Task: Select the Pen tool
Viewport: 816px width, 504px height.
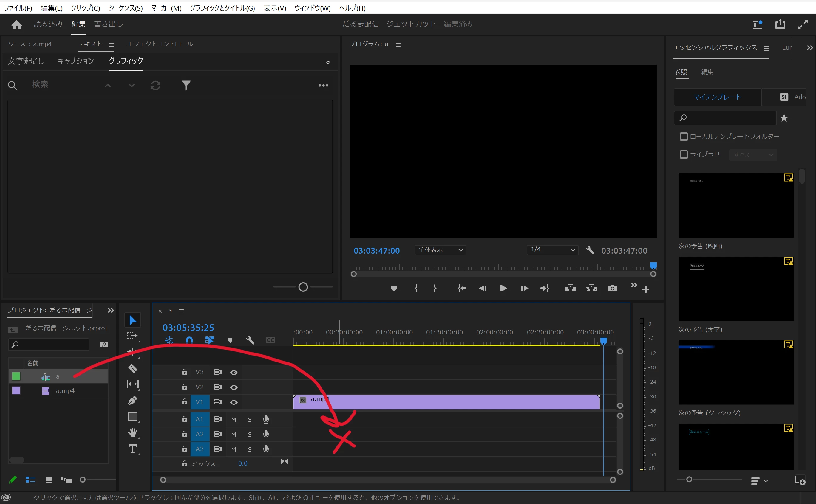Action: click(132, 400)
